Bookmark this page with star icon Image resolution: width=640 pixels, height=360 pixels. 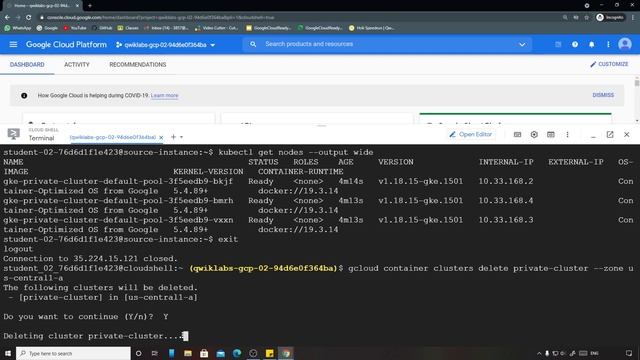[587, 18]
